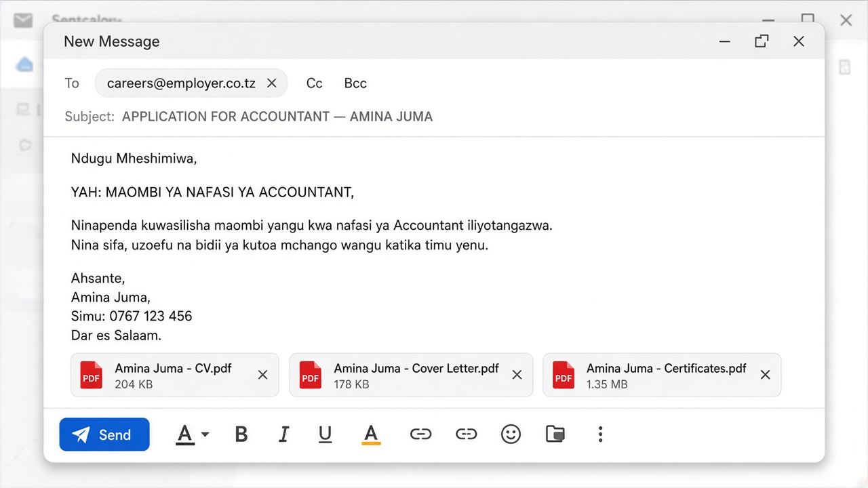868x488 pixels.
Task: Add Cc recipients
Action: tap(314, 83)
